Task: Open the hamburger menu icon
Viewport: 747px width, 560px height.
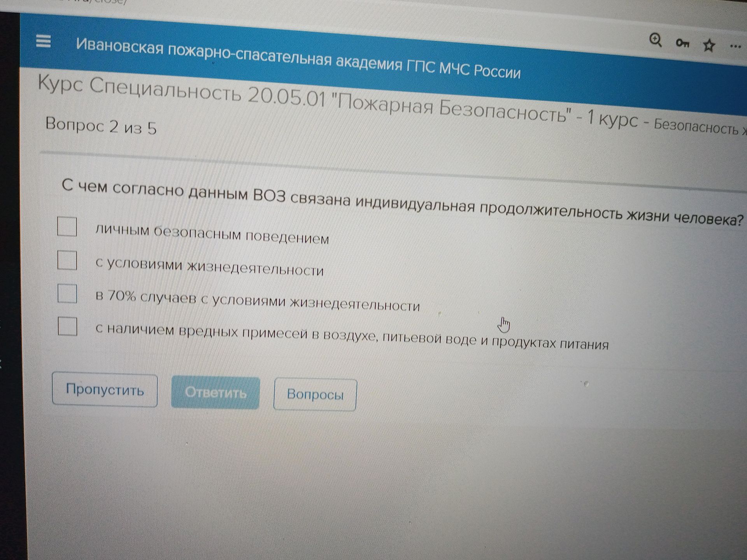Action: [x=43, y=41]
